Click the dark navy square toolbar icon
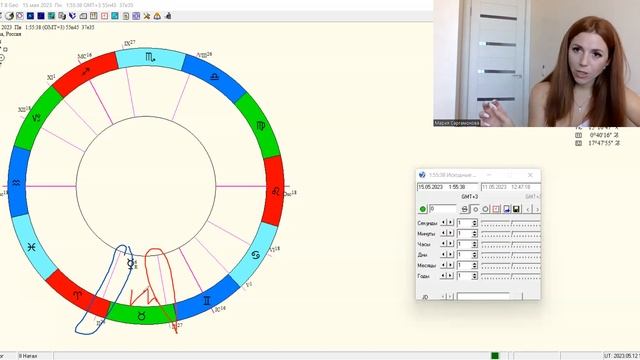The width and height of the screenshot is (640, 360). tap(41, 16)
